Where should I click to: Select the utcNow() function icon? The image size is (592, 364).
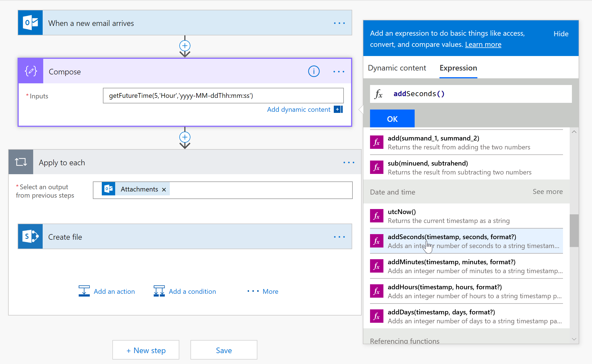coord(377,216)
